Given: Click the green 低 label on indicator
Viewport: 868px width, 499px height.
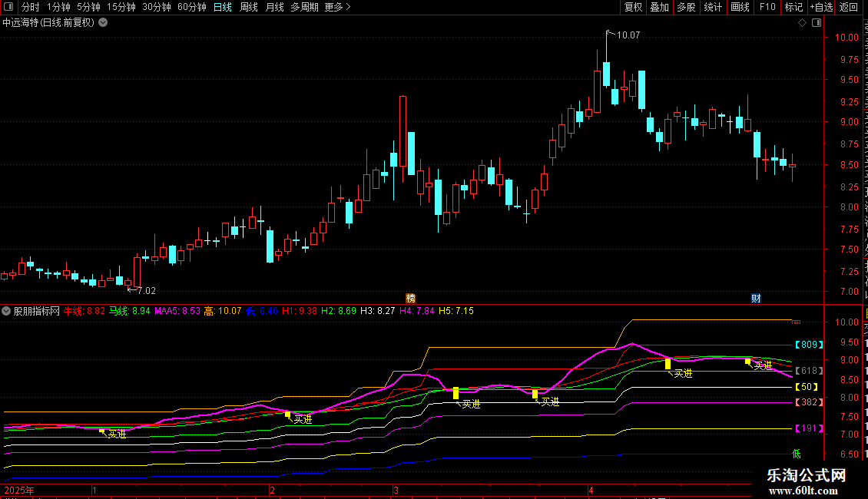Looking at the screenshot, I should [796, 454].
